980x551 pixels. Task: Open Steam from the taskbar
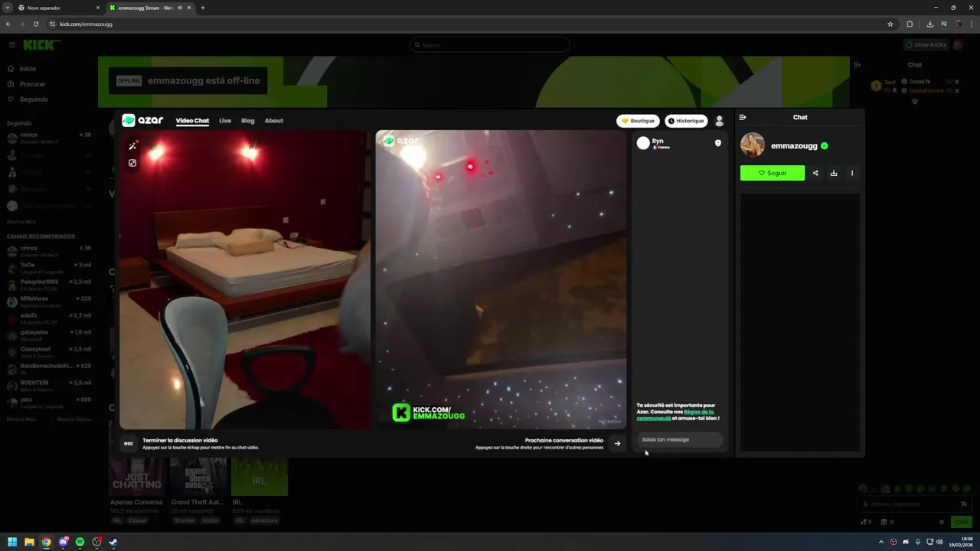pyautogui.click(x=113, y=542)
